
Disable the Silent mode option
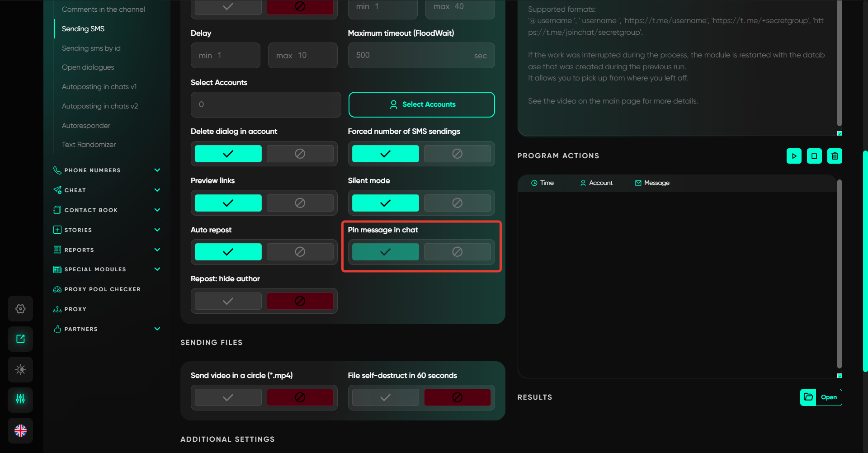pos(457,203)
